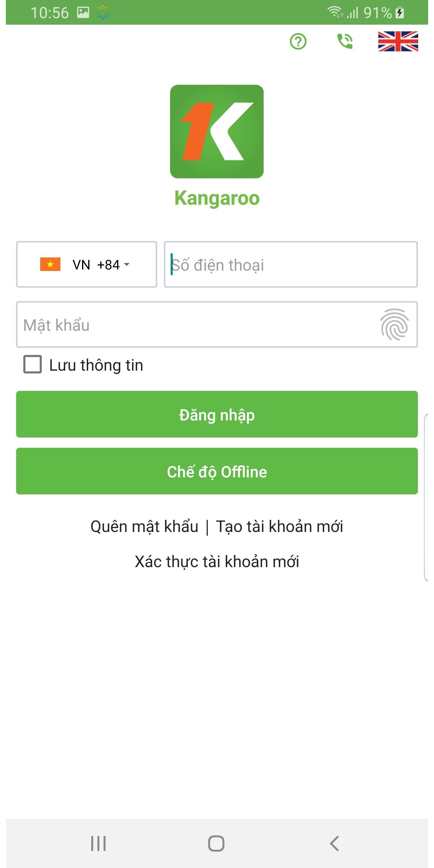434x868 pixels.
Task: Focus the 'Mật khẩu' password field
Action: [x=195, y=325]
